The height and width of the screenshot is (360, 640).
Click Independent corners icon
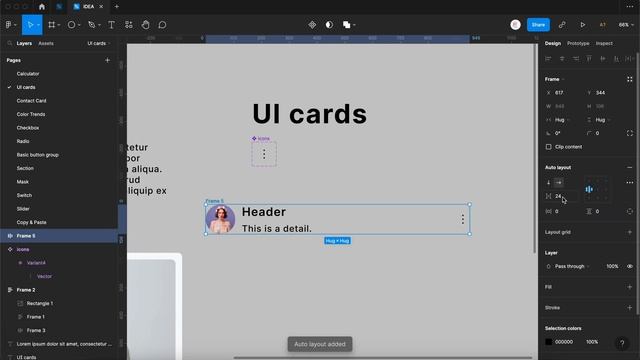[629, 133]
